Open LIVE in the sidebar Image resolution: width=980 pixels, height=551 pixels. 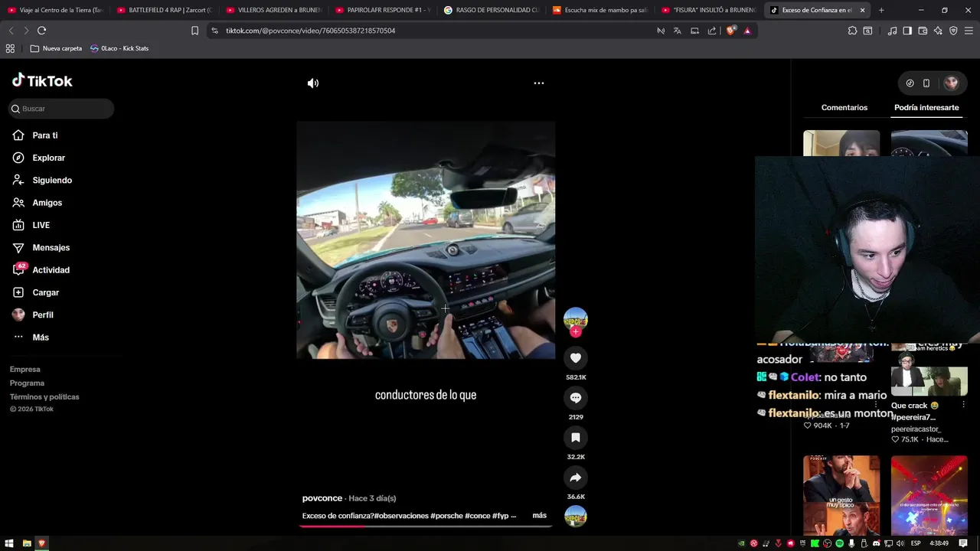coord(41,225)
